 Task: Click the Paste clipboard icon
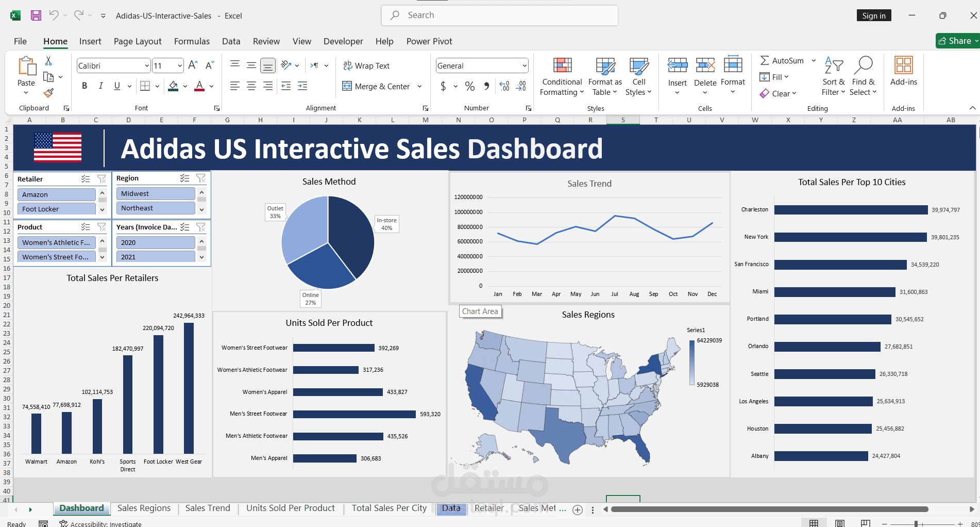(26, 67)
